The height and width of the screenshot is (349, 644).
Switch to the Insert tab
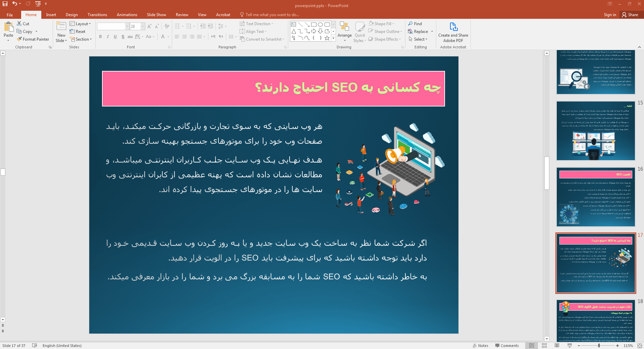51,15
